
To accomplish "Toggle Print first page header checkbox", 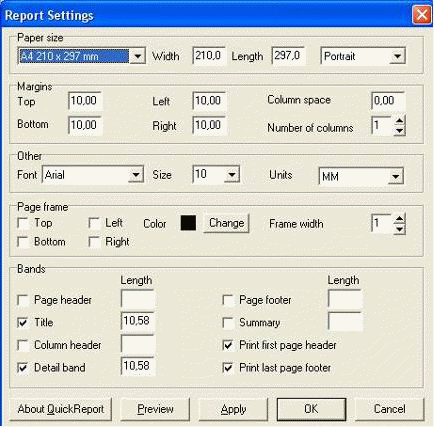I will click(228, 345).
